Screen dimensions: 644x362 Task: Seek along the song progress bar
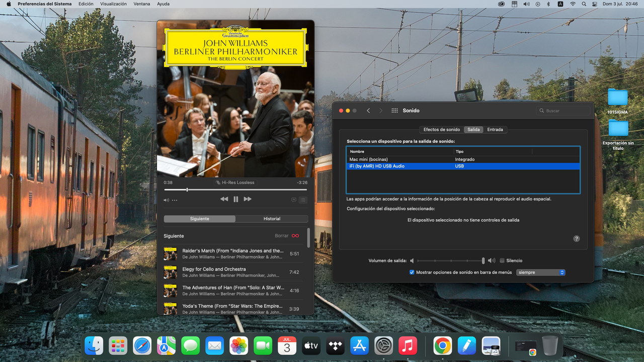[235, 190]
